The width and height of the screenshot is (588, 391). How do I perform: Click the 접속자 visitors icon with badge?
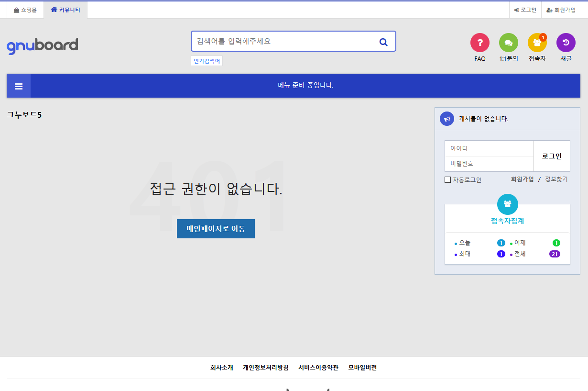click(537, 42)
